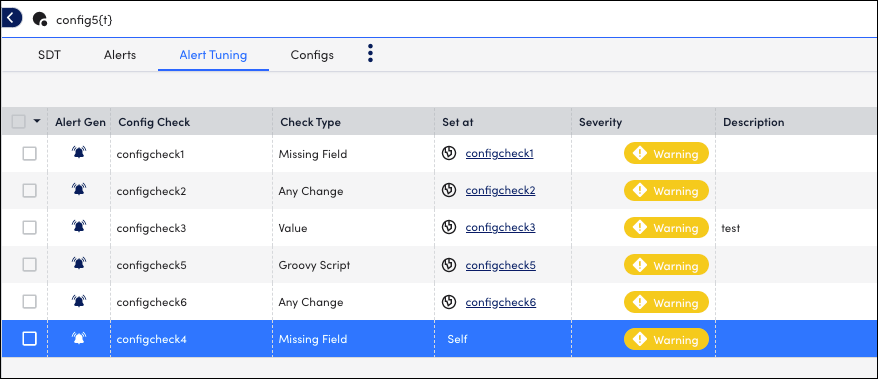Click the back arrow button
The width and height of the screenshot is (878, 379).
[x=11, y=18]
